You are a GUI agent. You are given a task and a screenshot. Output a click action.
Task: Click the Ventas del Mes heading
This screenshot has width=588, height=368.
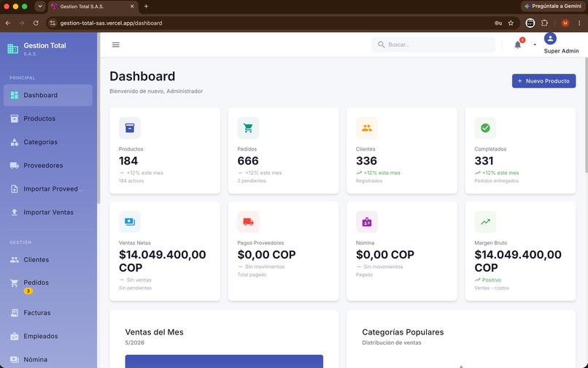click(x=154, y=332)
